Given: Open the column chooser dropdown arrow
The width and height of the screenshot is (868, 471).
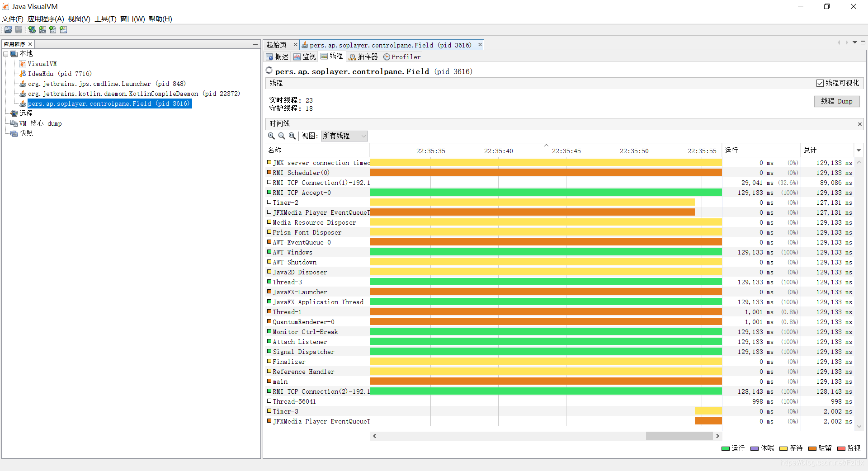Looking at the screenshot, I should 859,151.
